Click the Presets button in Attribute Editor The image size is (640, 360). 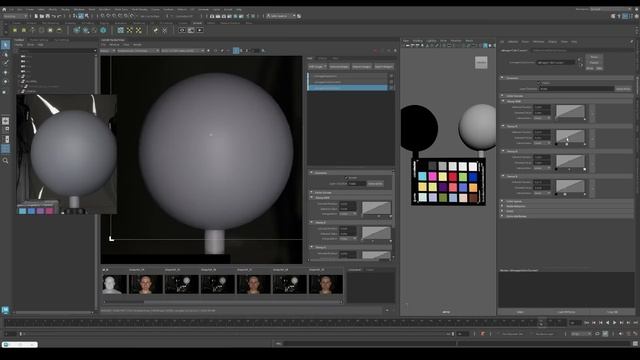tap(594, 63)
